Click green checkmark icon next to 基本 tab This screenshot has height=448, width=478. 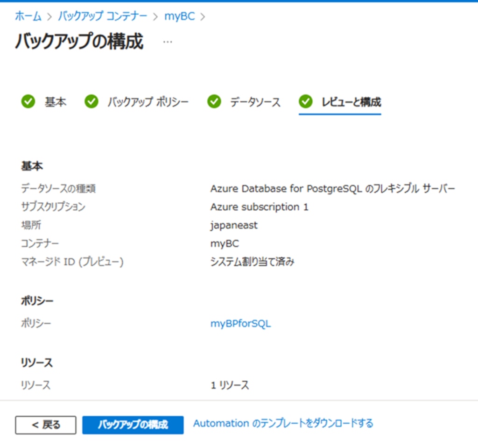(x=28, y=101)
